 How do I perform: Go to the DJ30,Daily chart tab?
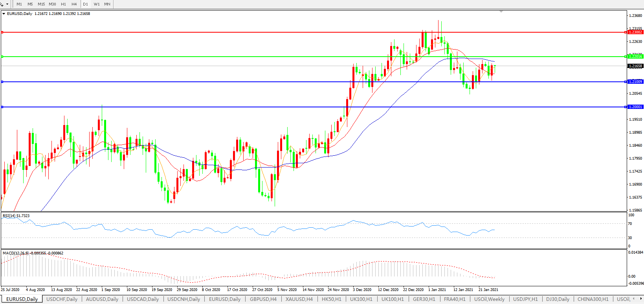click(558, 299)
